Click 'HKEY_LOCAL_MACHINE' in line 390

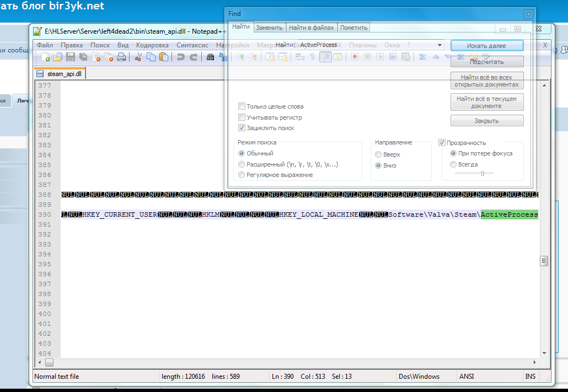[x=318, y=214]
